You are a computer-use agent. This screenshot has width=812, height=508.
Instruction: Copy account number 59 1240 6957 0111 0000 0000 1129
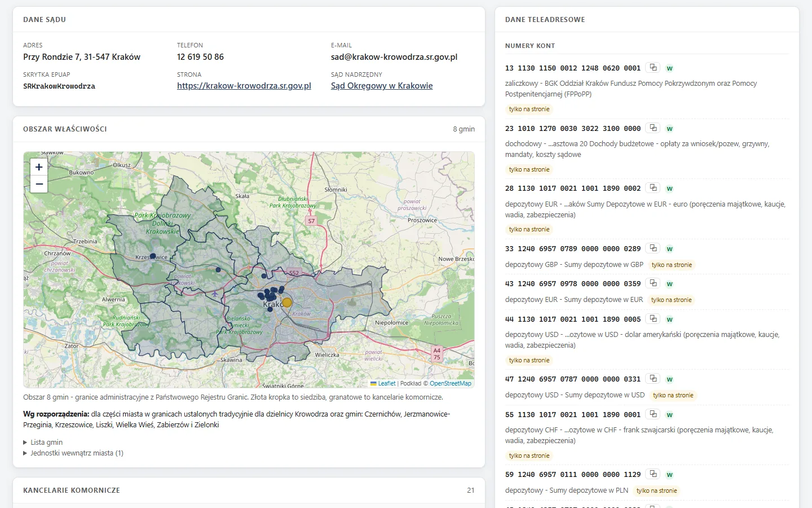pyautogui.click(x=653, y=474)
